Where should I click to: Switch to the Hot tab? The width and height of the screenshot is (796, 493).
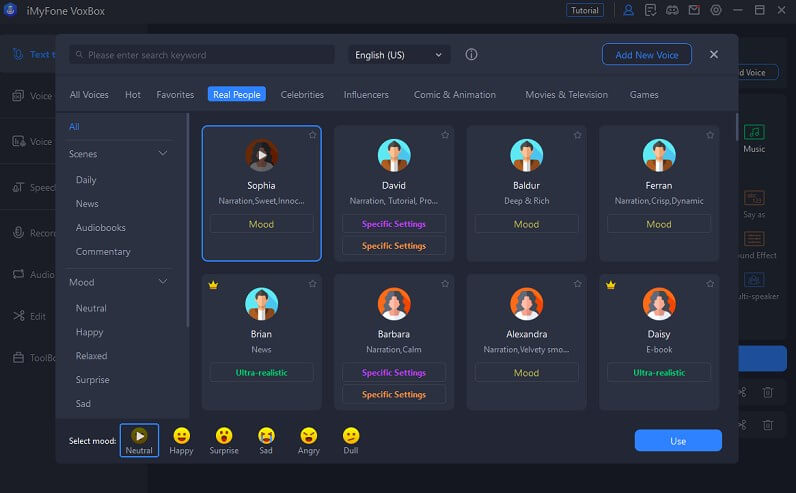click(133, 94)
